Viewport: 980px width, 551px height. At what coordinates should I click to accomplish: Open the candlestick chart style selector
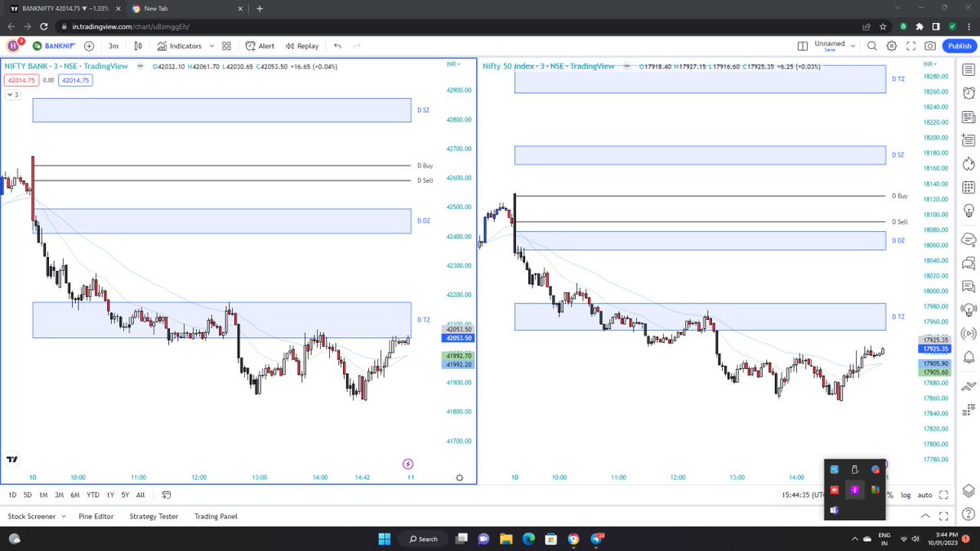(139, 47)
